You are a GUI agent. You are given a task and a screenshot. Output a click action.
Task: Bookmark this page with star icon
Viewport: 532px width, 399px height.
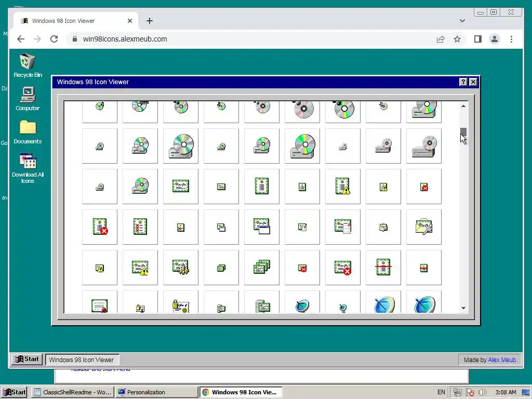coord(457,39)
